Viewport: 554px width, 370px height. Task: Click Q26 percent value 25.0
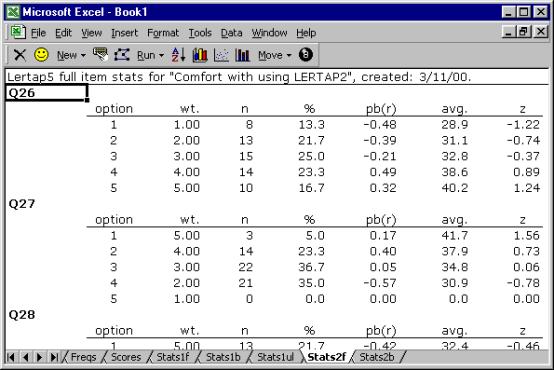[x=311, y=156]
